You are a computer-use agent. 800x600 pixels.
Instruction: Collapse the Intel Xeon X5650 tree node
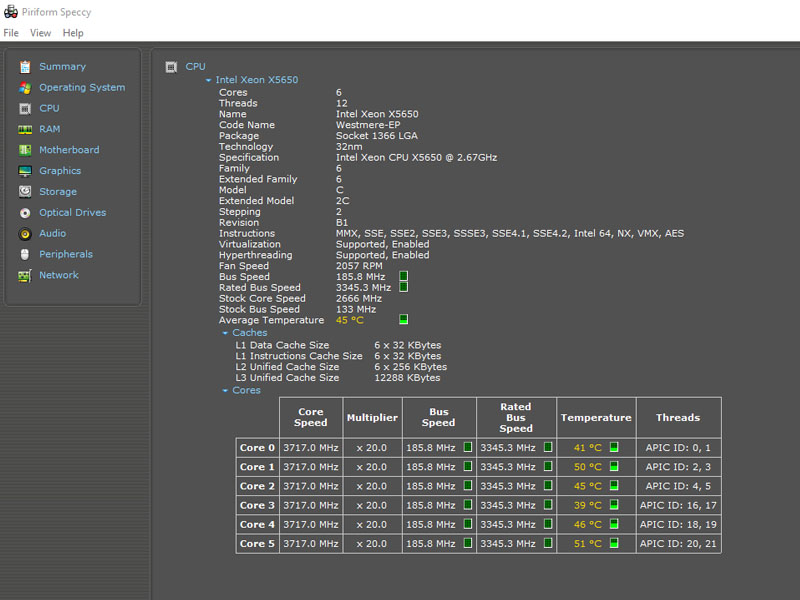click(x=208, y=80)
